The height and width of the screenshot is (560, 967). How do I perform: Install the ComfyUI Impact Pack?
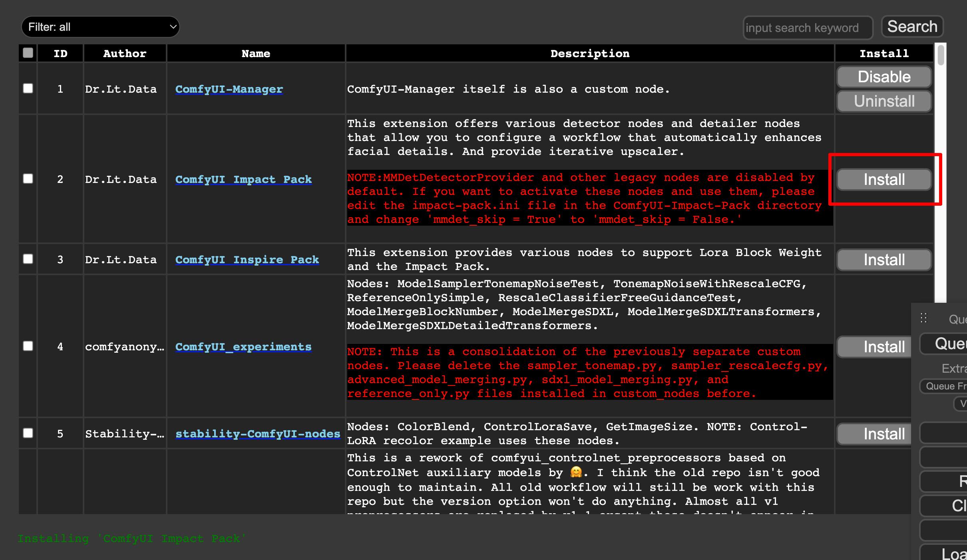click(884, 180)
